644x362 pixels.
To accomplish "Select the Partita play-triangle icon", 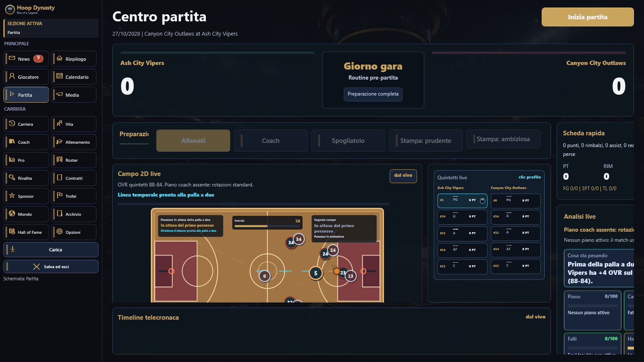I will 12,95.
